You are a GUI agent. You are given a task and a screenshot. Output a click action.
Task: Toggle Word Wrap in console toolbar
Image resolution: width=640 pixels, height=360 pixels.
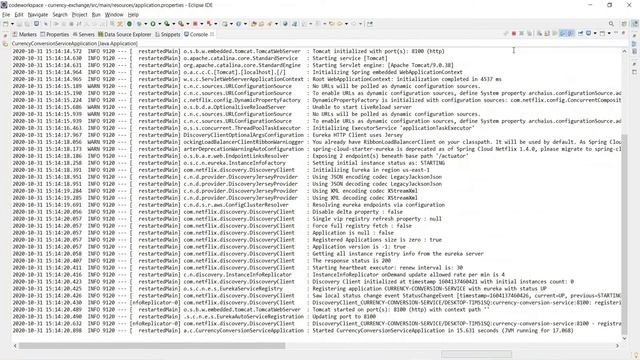(554, 33)
